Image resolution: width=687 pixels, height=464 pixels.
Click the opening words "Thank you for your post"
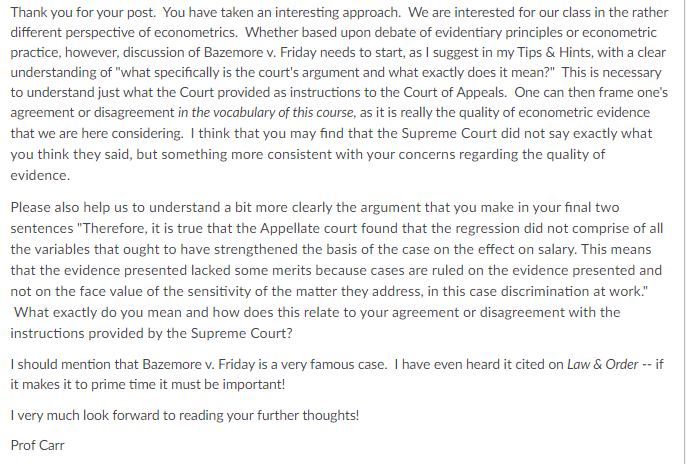tap(82, 12)
